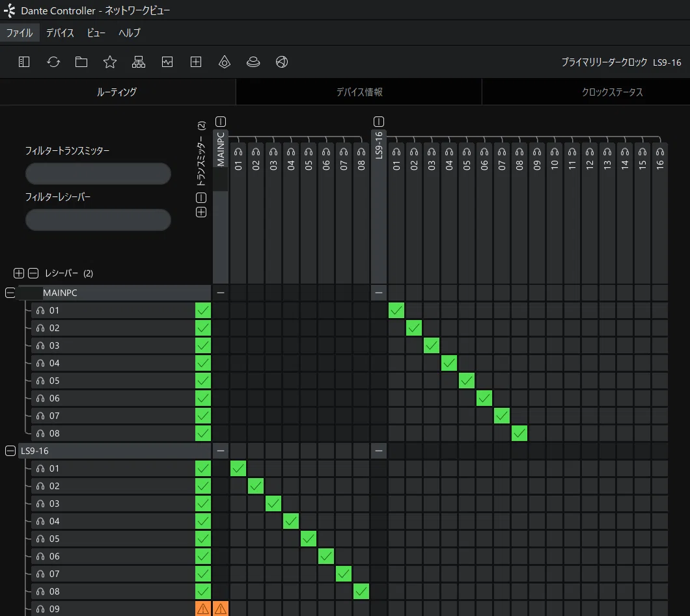
Task: Open the network hierarchy icon
Action: pyautogui.click(x=139, y=62)
